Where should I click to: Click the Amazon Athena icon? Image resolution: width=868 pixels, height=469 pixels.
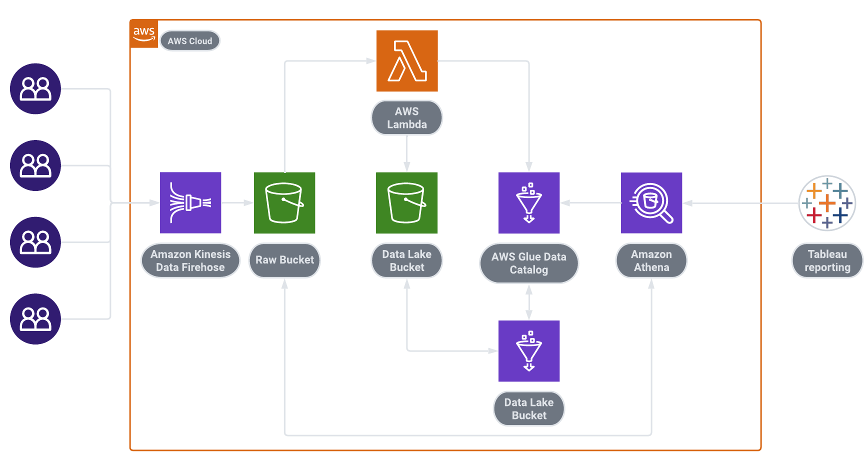651,202
